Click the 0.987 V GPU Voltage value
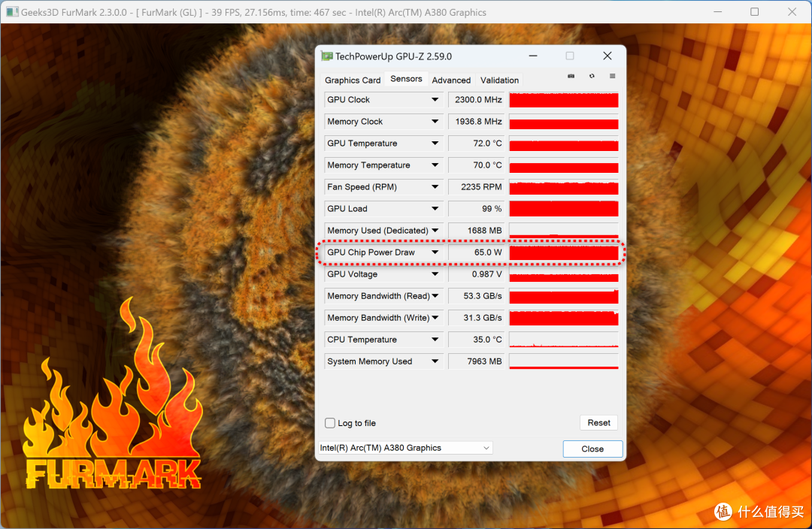 (x=477, y=274)
